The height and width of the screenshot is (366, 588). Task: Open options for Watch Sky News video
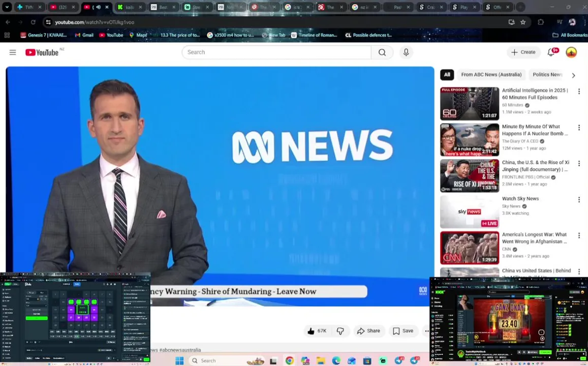coord(579,199)
